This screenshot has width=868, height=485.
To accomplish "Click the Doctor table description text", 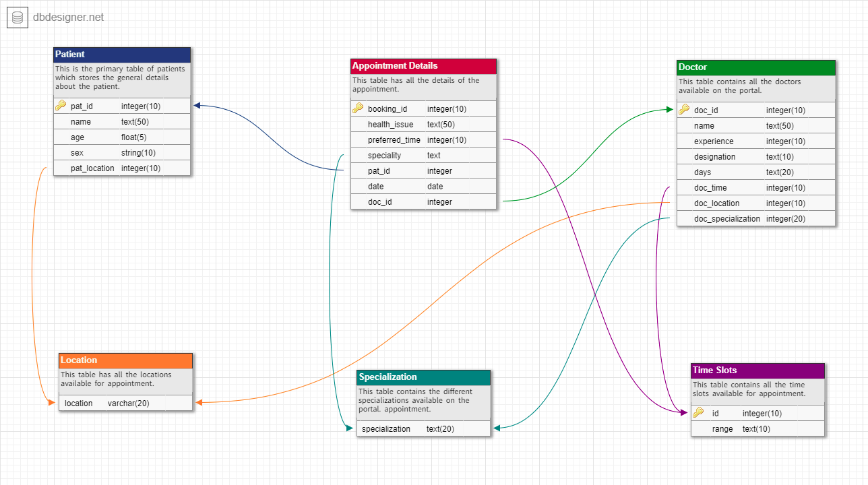I will point(740,86).
